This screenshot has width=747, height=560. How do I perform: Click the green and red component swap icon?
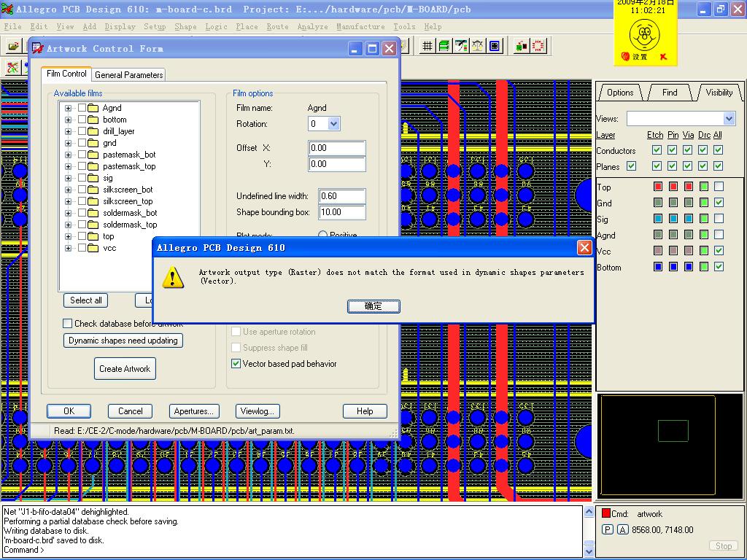[521, 46]
